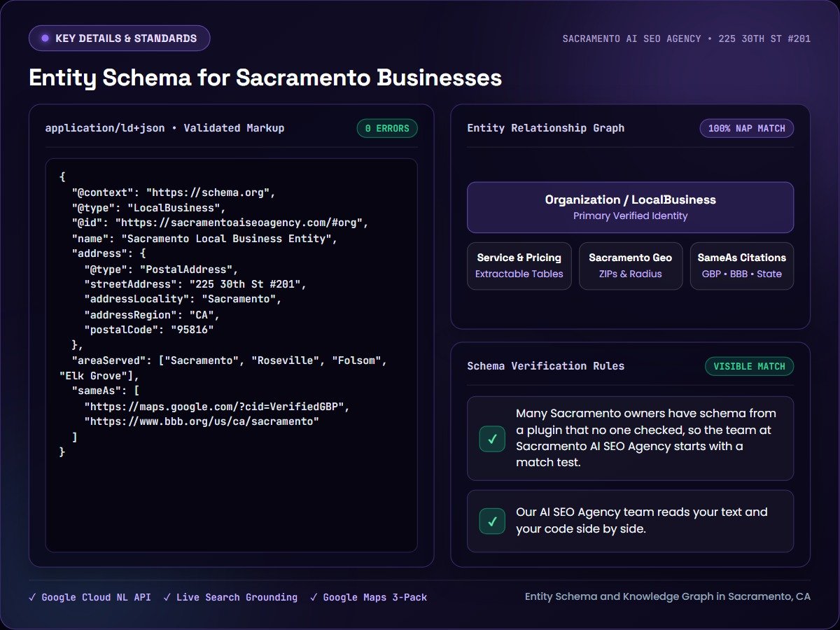Click the VISIBLE MATCH badge
Image resolution: width=840 pixels, height=630 pixels.
point(749,366)
